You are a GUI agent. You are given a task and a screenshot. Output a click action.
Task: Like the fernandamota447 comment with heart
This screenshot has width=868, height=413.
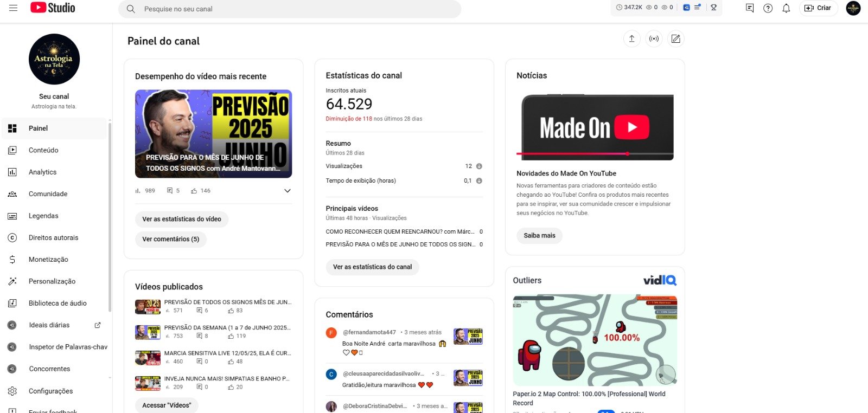coord(346,353)
